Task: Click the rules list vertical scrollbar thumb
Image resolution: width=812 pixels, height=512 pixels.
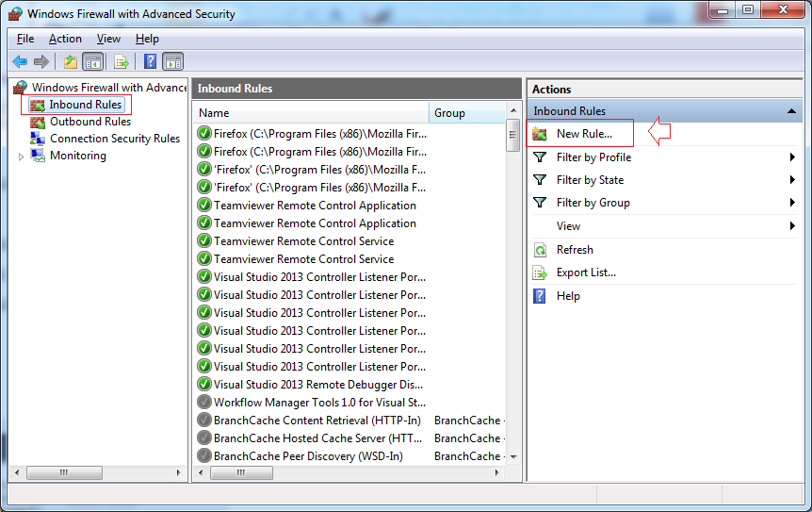Action: click(x=512, y=135)
